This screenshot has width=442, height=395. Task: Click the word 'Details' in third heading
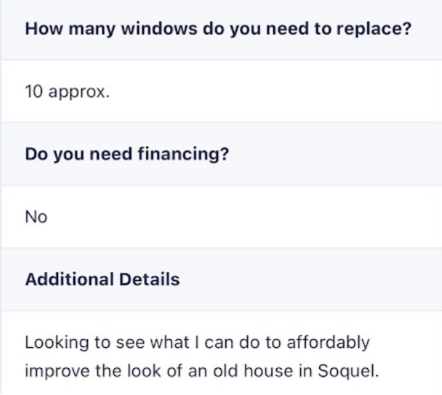(149, 279)
